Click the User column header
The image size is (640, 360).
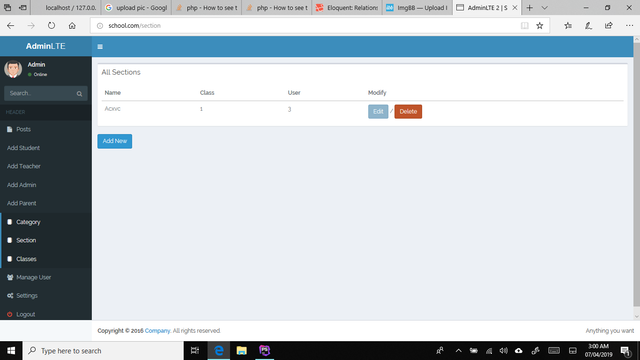point(294,93)
